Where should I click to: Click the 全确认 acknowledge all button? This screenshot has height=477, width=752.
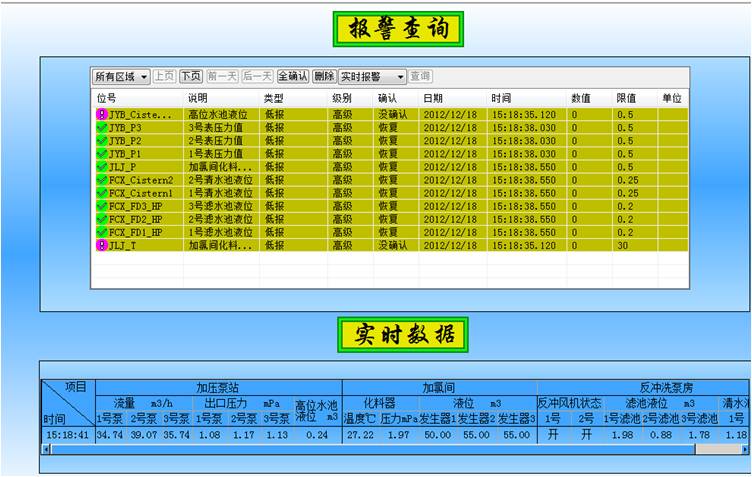click(292, 77)
